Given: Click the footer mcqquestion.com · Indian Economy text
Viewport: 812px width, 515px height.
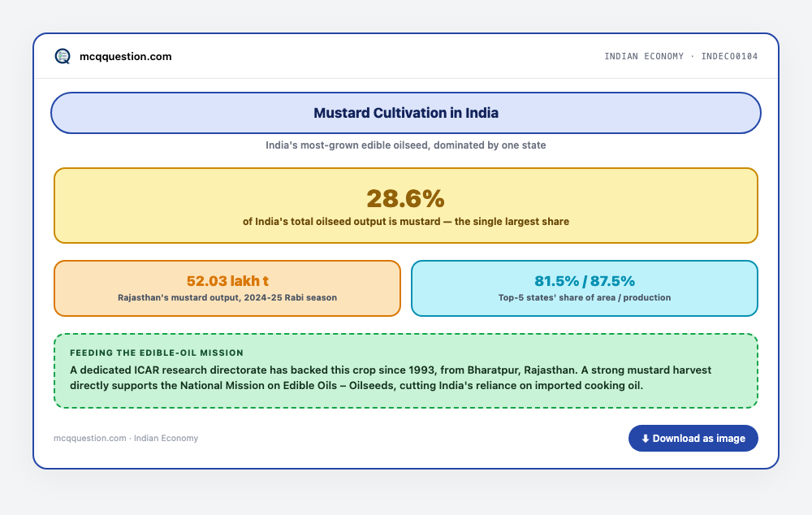Looking at the screenshot, I should click(126, 439).
